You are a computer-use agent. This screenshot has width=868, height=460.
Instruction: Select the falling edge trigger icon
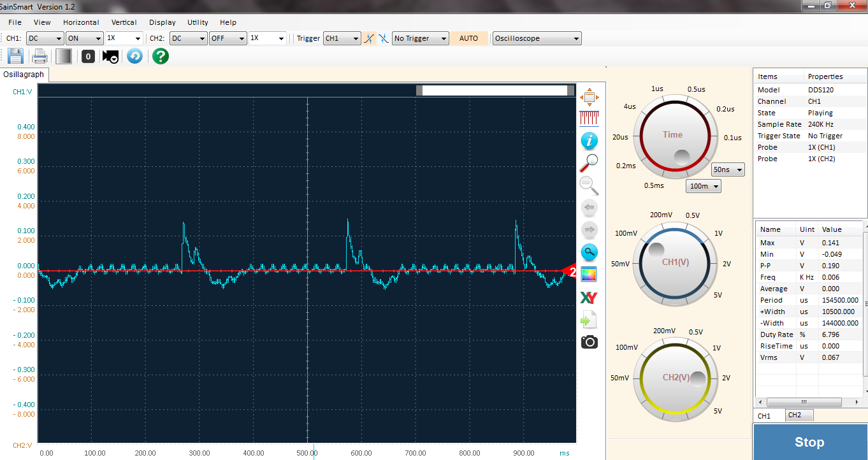[x=384, y=38]
